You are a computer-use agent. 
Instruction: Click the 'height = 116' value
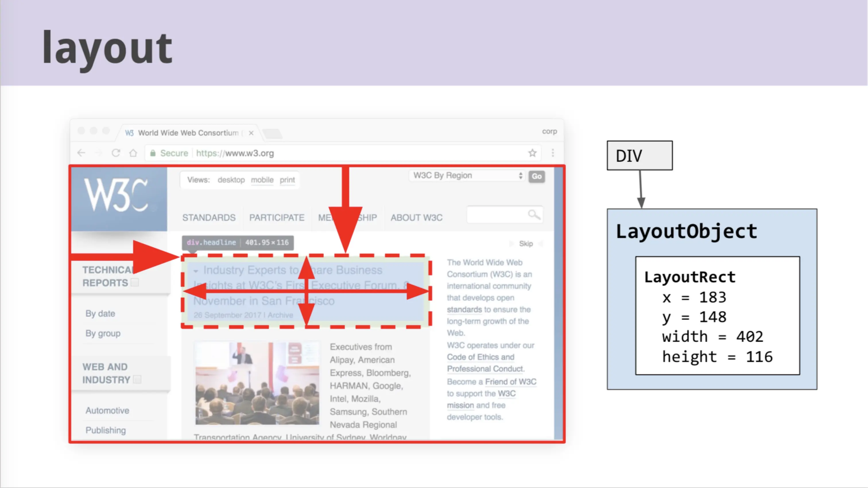[717, 357]
